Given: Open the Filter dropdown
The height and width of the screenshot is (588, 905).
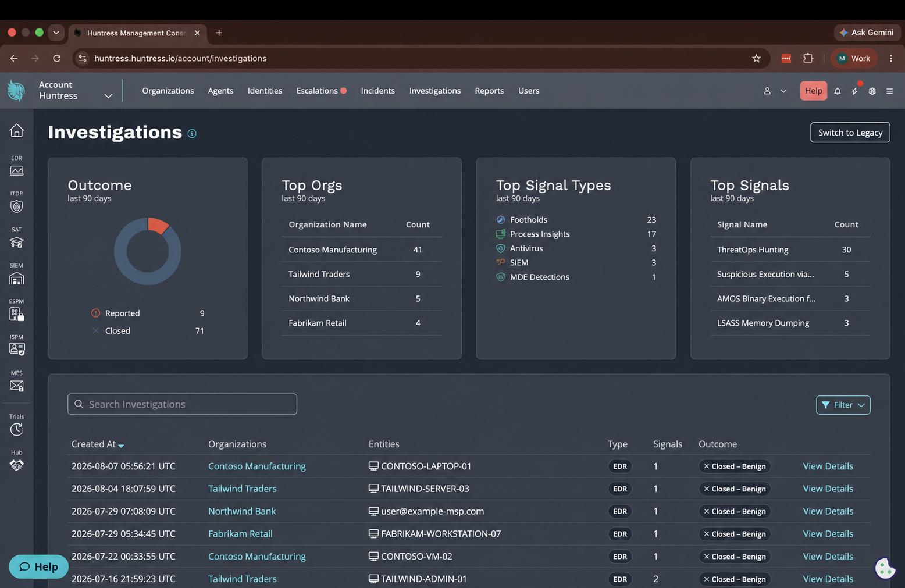Looking at the screenshot, I should [843, 405].
